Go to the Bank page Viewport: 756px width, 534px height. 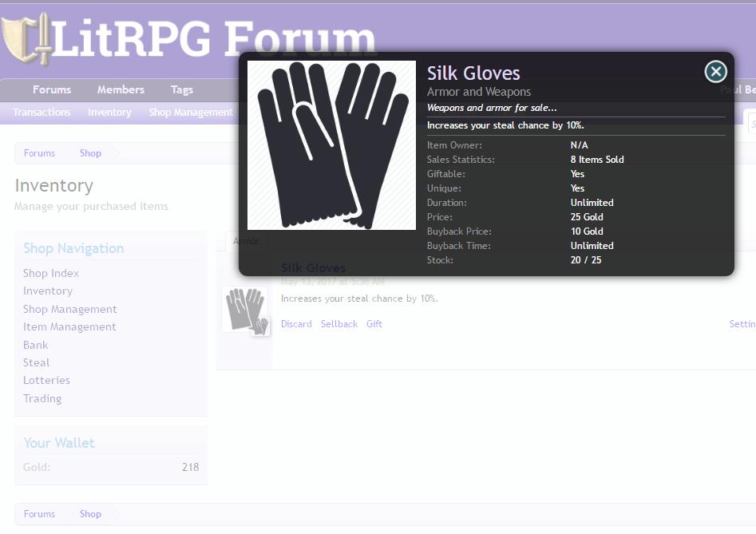[x=35, y=345]
